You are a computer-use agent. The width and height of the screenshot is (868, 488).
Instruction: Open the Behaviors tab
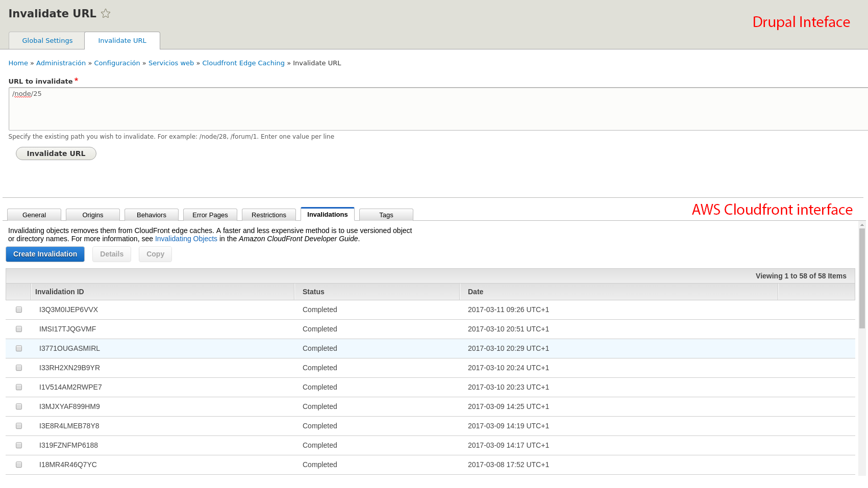click(152, 215)
